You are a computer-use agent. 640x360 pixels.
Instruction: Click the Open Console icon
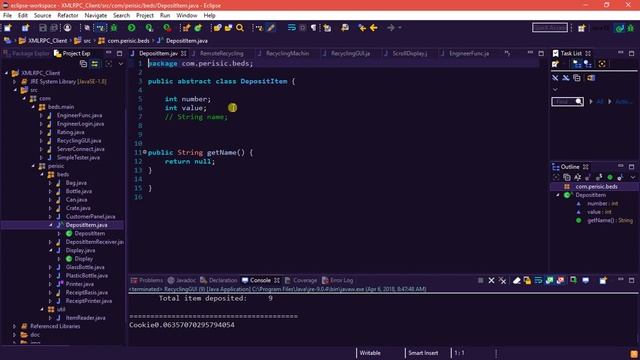coord(603,280)
